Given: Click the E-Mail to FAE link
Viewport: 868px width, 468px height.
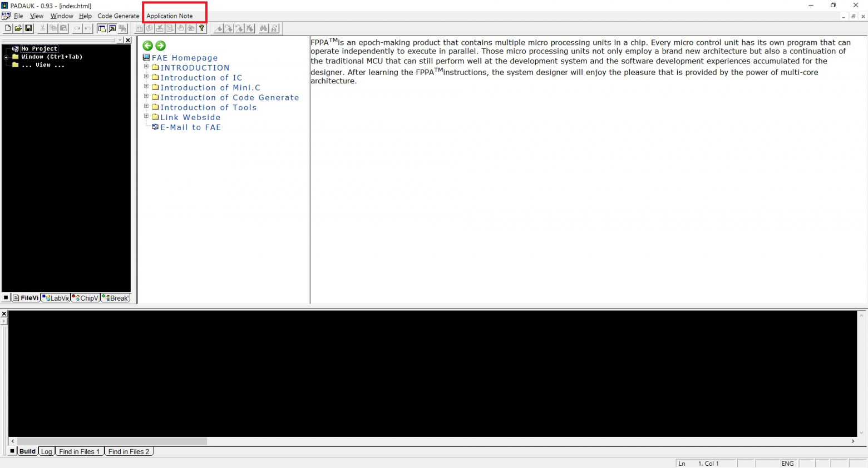Looking at the screenshot, I should (x=191, y=128).
